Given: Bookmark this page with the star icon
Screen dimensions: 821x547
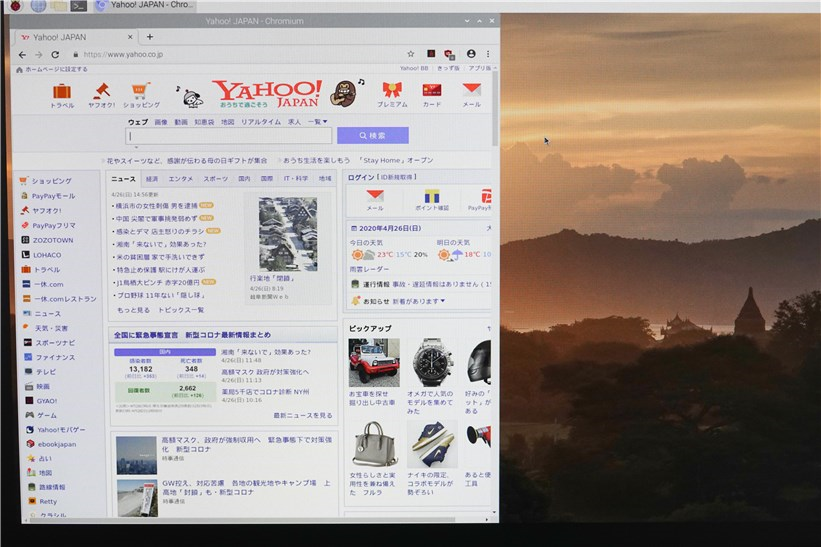Looking at the screenshot, I should (x=410, y=54).
